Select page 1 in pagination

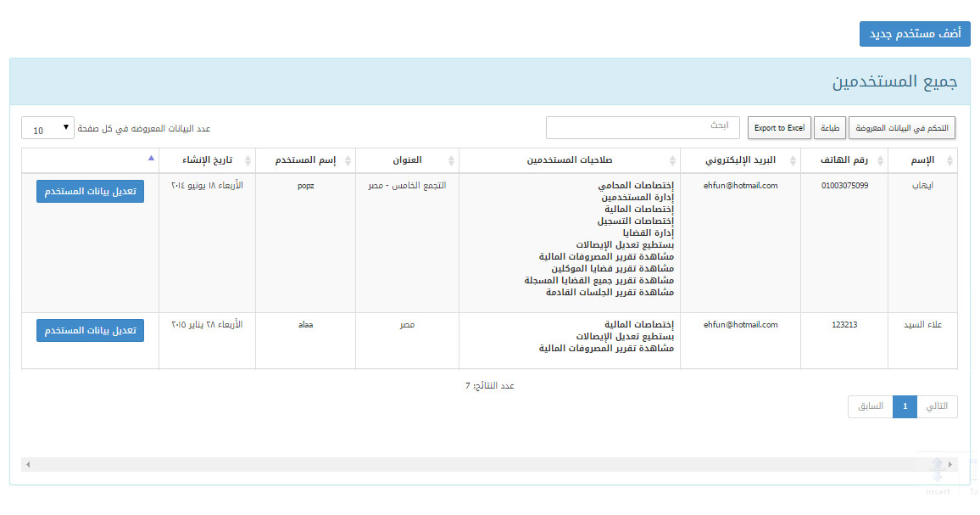905,406
